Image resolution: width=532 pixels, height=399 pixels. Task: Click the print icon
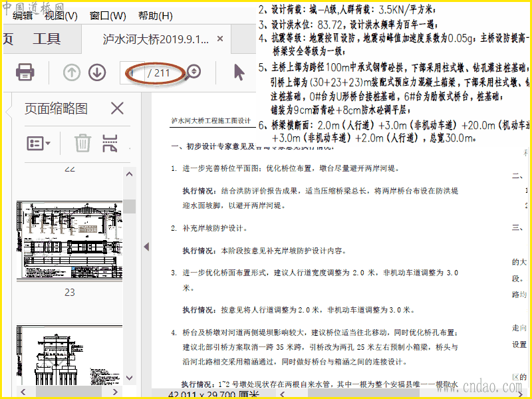coord(25,72)
